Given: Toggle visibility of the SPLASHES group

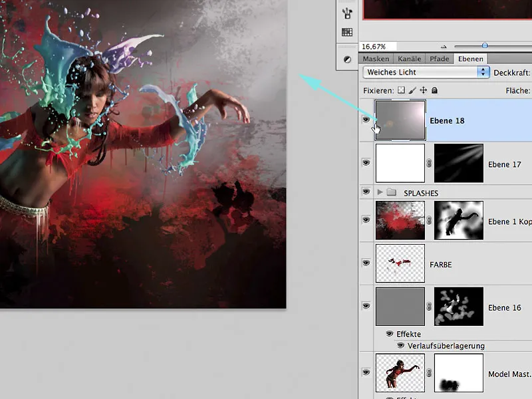Looking at the screenshot, I should click(366, 192).
